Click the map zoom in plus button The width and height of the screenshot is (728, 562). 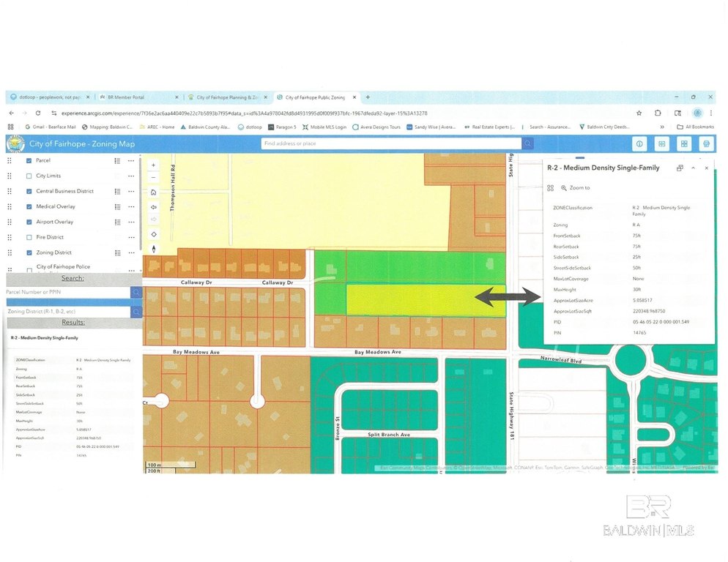tap(153, 165)
